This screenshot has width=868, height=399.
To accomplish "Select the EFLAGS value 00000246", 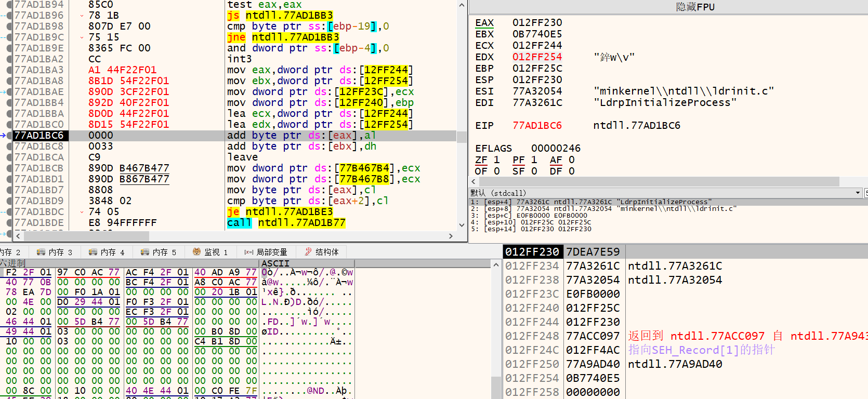I will (x=556, y=148).
